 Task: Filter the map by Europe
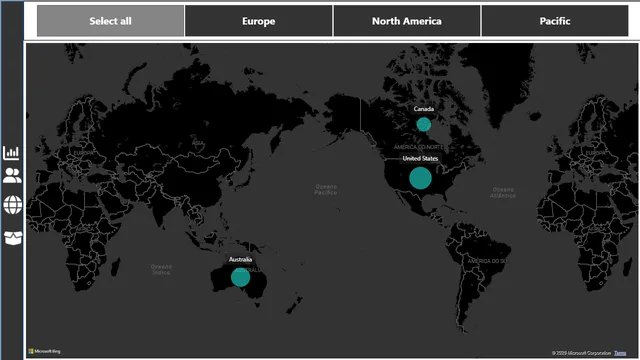tap(258, 21)
